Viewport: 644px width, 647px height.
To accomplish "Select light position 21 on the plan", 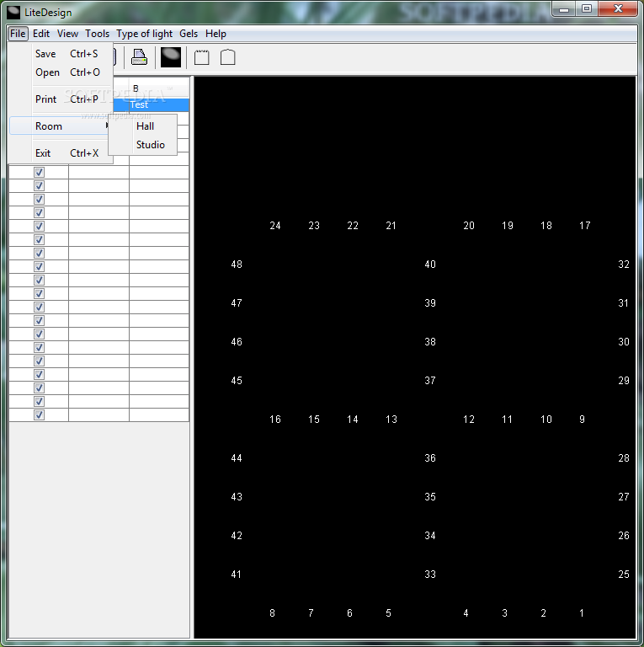I will tap(391, 226).
